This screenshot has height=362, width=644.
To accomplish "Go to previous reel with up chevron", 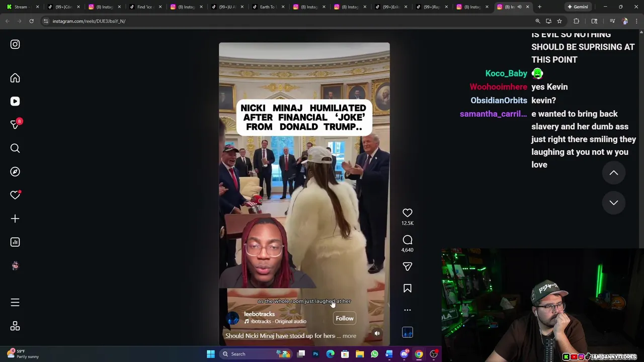I will point(614,173).
